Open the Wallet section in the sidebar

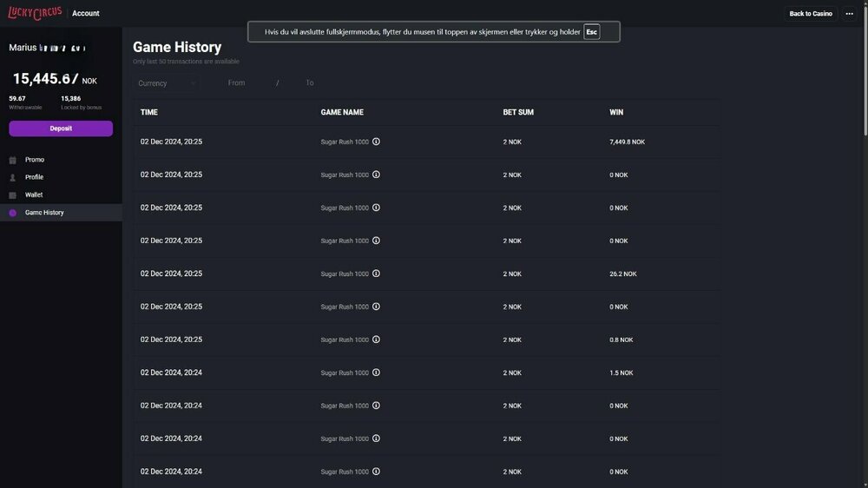[34, 195]
